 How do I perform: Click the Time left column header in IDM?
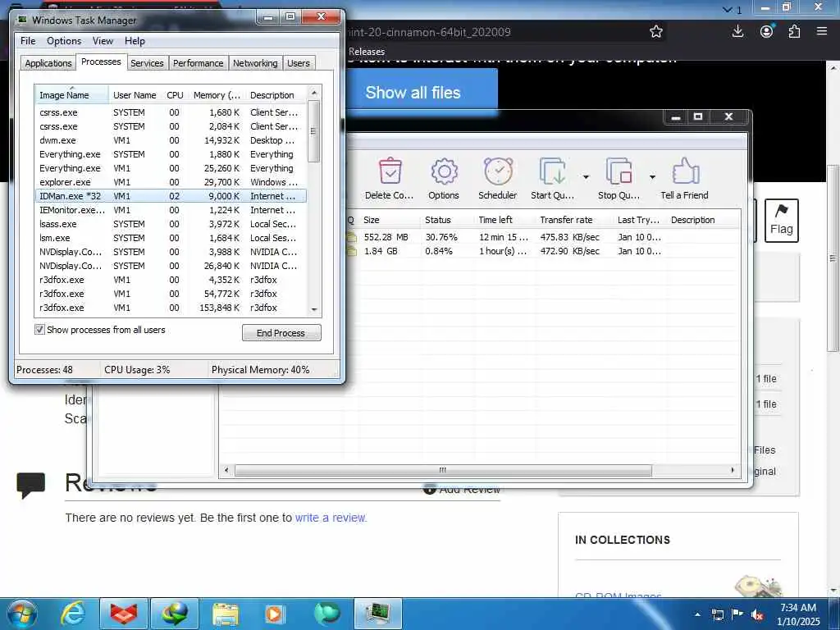[x=505, y=220]
